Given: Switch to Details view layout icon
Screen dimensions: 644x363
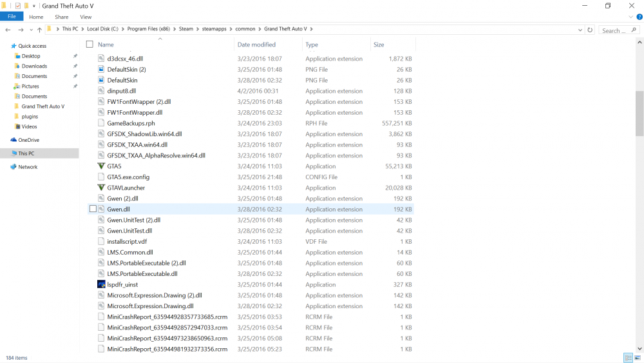Looking at the screenshot, I should 628,358.
